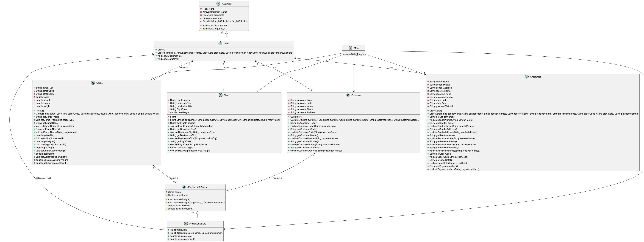Select the 'uses' relationship label
Image resolution: width=644 pixels, height=242 pixels.
pos(227,68)
